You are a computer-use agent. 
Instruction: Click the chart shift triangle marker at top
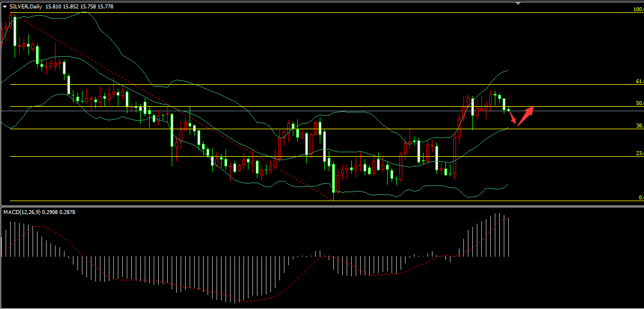518,3
